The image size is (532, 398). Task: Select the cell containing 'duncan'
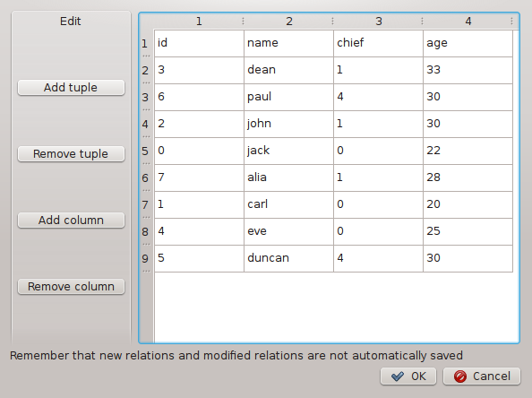coord(288,258)
